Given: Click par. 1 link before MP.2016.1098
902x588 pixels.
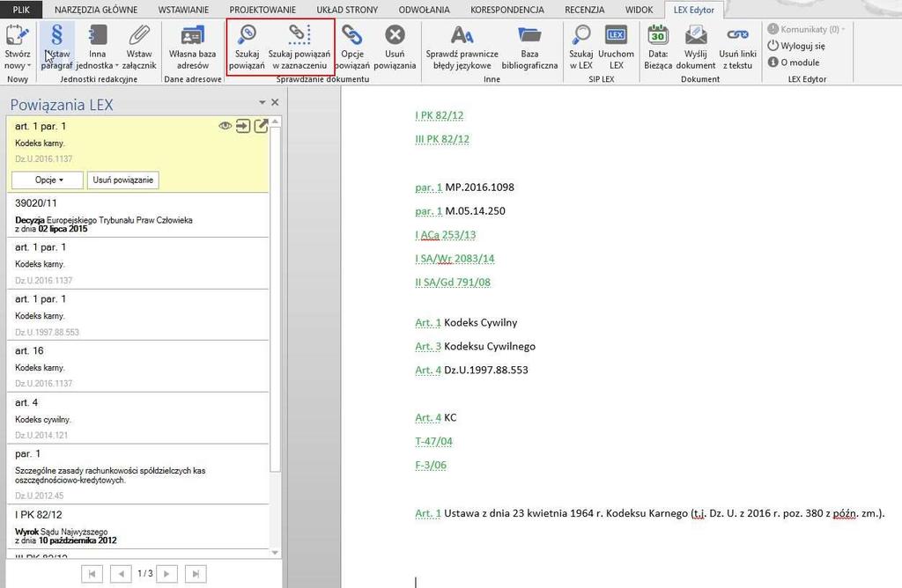Looking at the screenshot, I should 429,187.
